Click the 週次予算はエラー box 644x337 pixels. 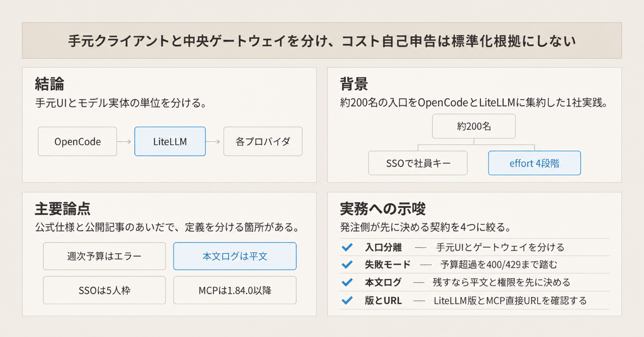pos(104,256)
